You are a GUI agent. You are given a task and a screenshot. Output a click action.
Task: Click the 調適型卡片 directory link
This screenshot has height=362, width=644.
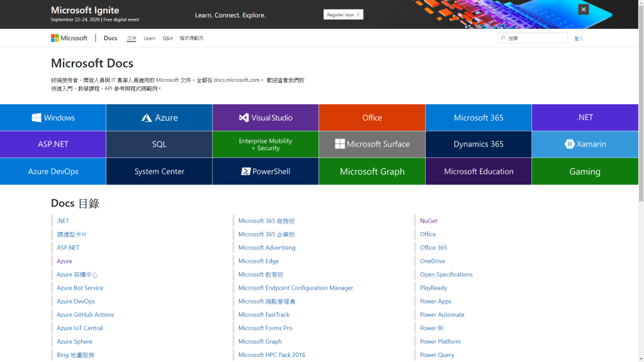coord(72,234)
